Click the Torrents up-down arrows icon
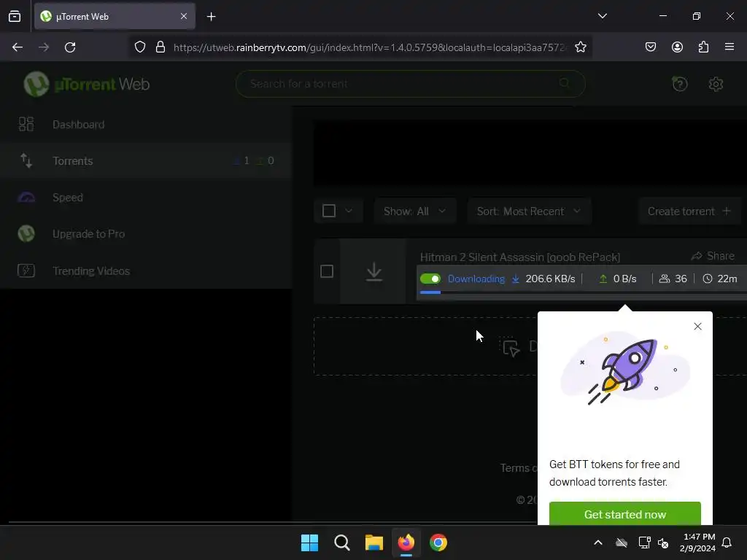Image resolution: width=747 pixels, height=560 pixels. coord(26,161)
